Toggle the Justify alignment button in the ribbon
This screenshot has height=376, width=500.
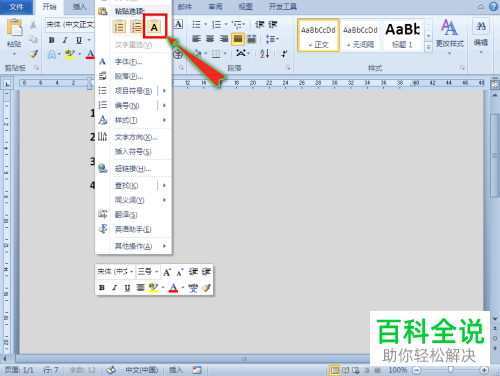[238, 39]
